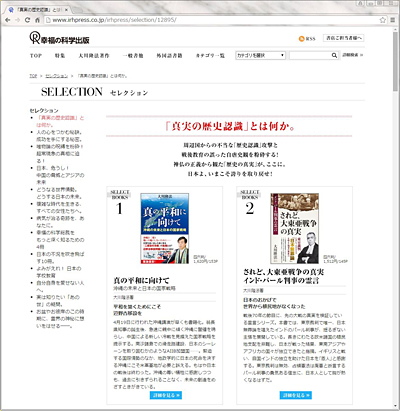
Task: Click the セレクション breadcrumb link
Action: tap(56, 76)
